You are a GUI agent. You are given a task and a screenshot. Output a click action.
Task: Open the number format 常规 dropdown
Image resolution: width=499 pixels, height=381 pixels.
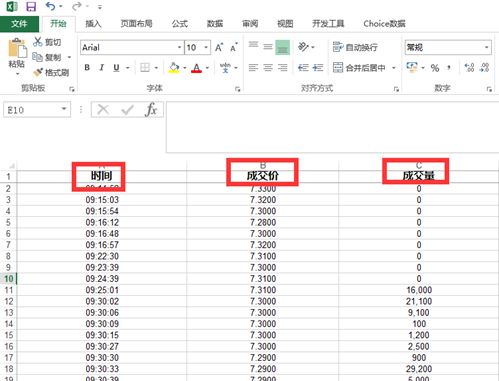coord(486,47)
